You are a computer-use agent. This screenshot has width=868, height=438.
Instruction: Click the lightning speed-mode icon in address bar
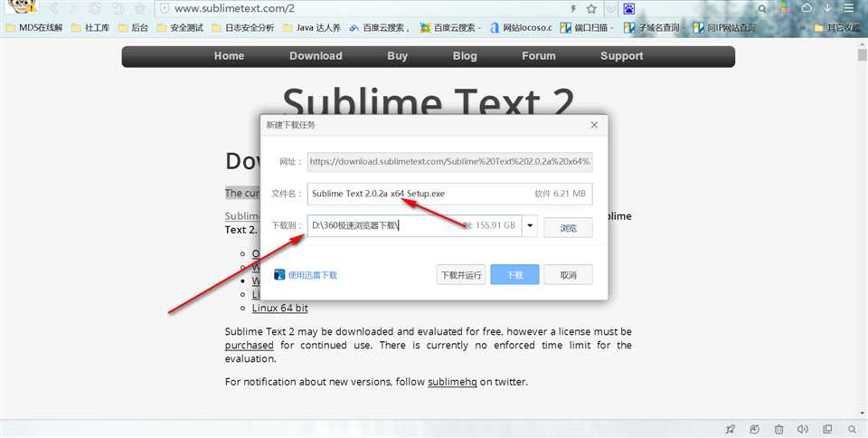tap(573, 8)
